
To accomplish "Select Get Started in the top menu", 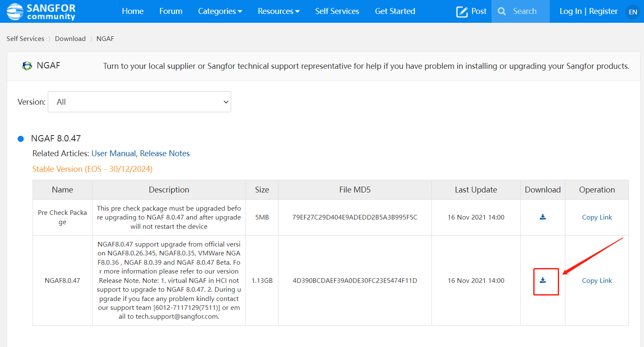I will (395, 11).
